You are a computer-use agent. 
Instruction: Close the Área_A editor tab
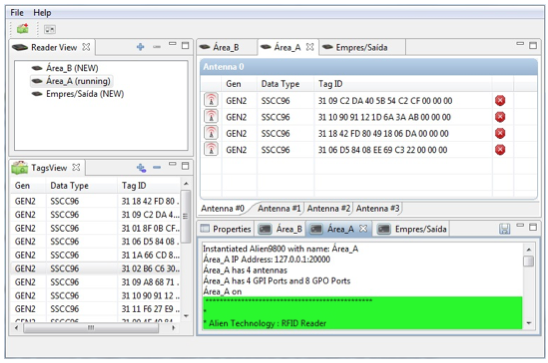[x=310, y=47]
